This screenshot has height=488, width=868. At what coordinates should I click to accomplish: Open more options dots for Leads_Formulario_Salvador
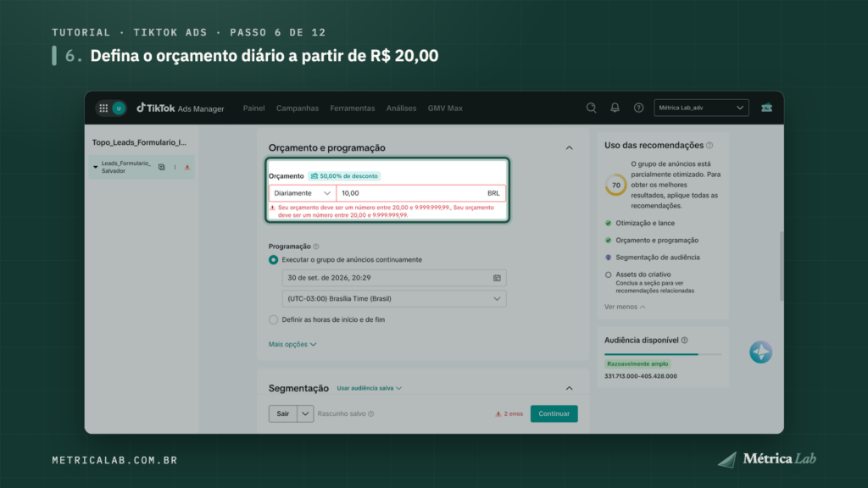pos(175,167)
